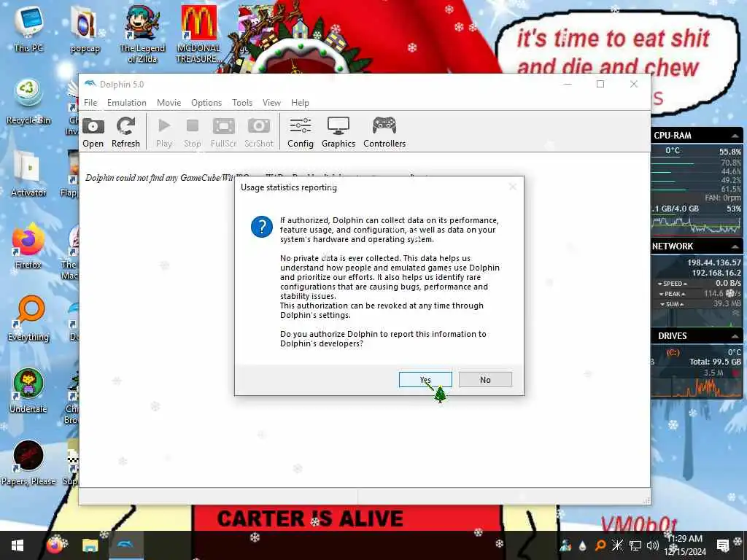Open the volume control in system tray

pyautogui.click(x=653, y=545)
